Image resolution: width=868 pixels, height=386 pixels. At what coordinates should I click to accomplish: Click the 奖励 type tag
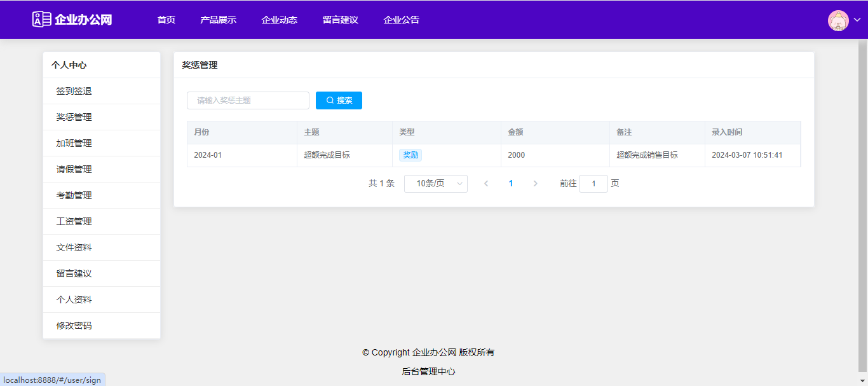coord(410,155)
